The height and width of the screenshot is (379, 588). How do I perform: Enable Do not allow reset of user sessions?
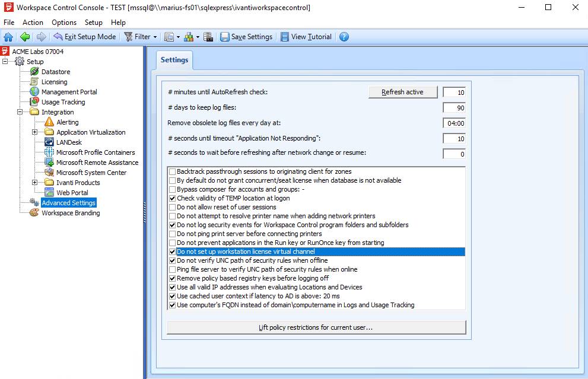point(173,208)
